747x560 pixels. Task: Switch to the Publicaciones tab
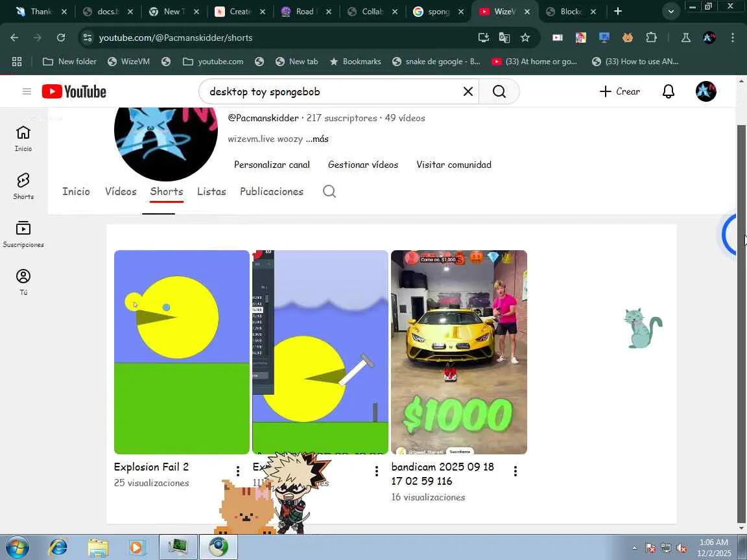(272, 191)
